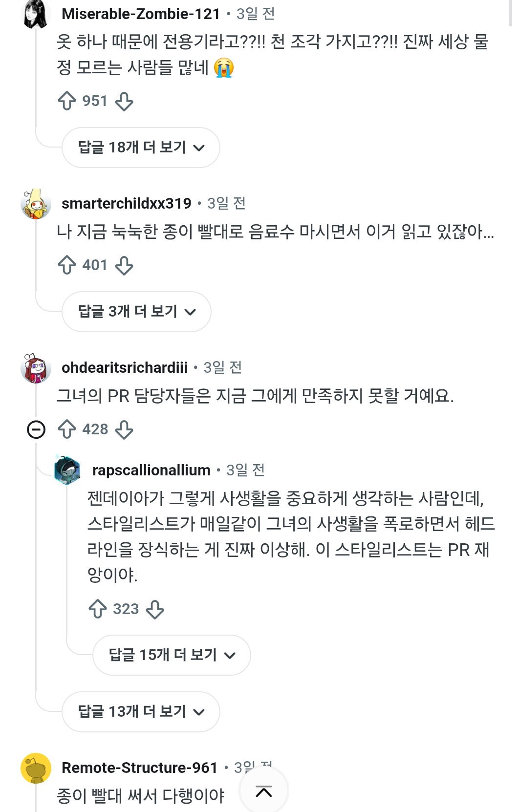This screenshot has width=518, height=812.
Task: Downvote Miserable-Zombie-121's comment with 951 votes
Action: pyautogui.click(x=124, y=101)
